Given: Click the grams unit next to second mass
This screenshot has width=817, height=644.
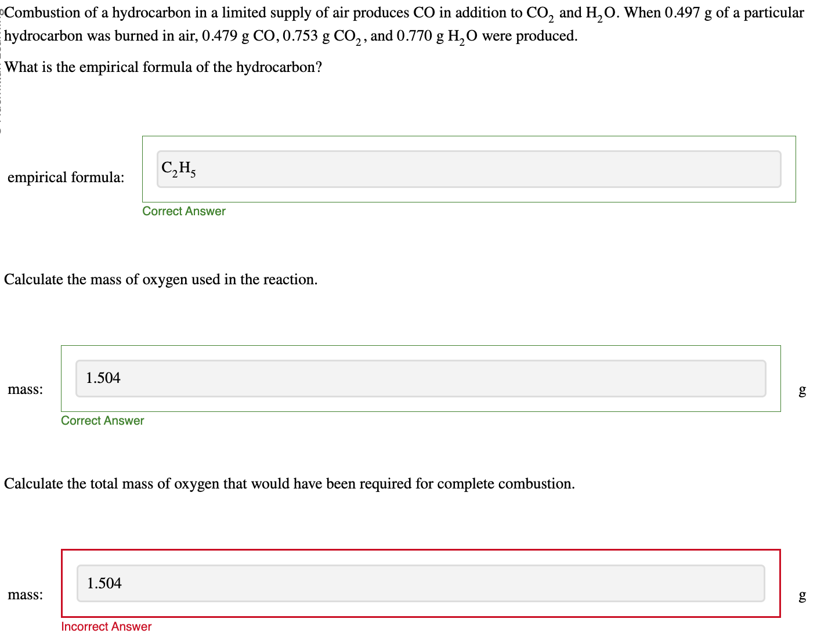Looking at the screenshot, I should click(x=802, y=596).
